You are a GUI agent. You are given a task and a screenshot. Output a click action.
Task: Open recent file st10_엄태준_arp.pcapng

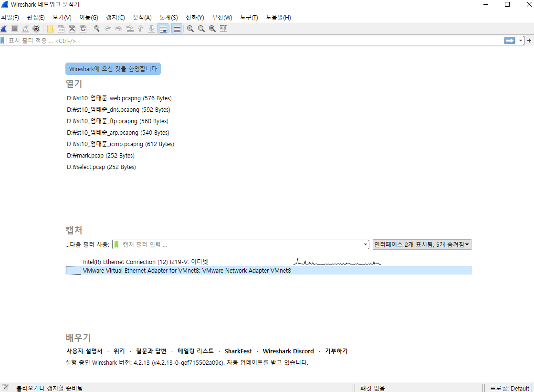tap(118, 133)
